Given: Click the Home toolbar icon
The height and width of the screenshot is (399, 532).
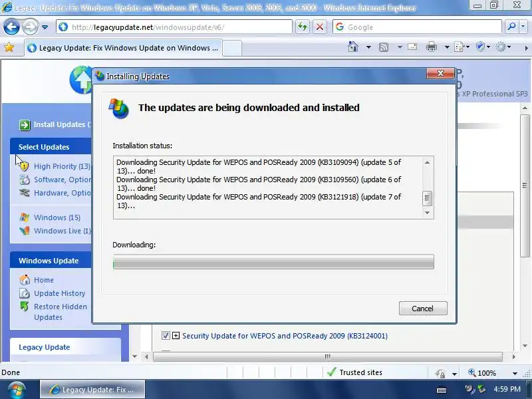Looking at the screenshot, I should [x=353, y=47].
